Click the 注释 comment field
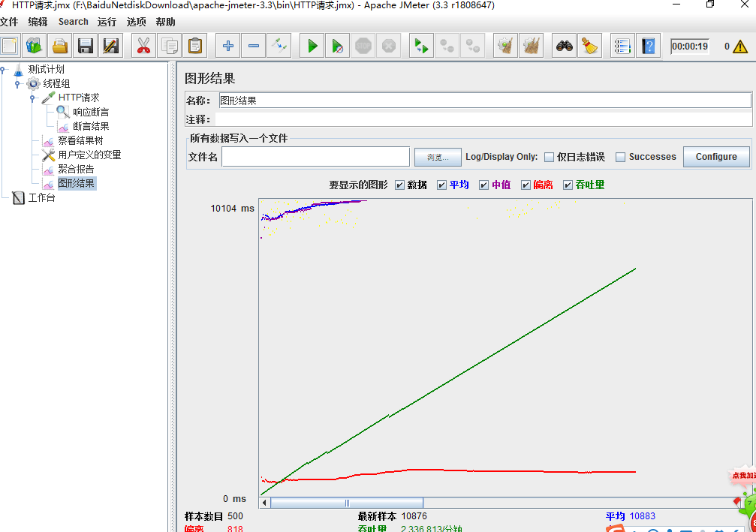Screen dimensions: 756x532 pyautogui.click(x=483, y=119)
